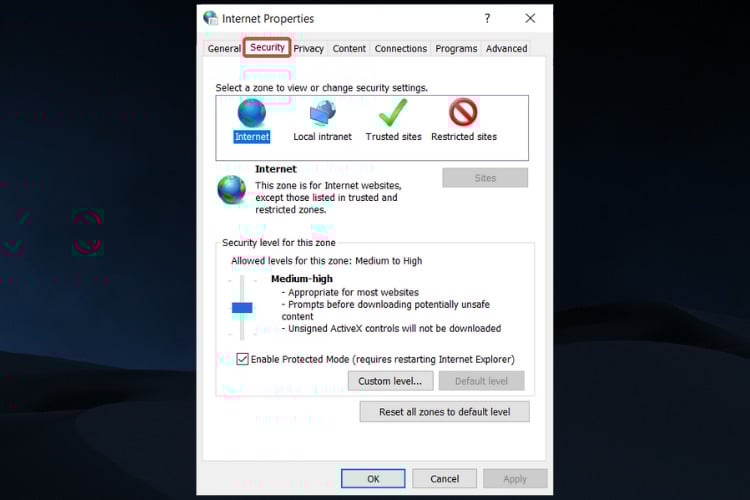Image resolution: width=750 pixels, height=500 pixels.
Task: Confirm with the OK button
Action: [373, 478]
